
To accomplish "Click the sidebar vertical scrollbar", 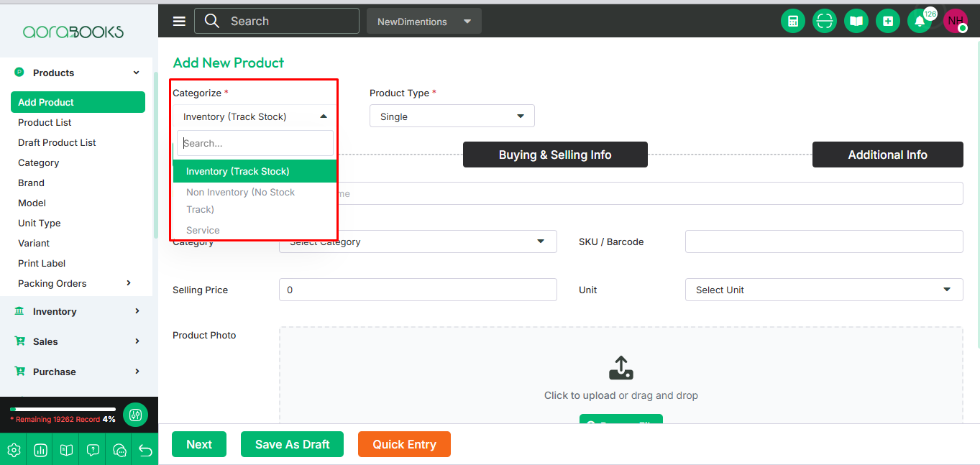I will click(x=156, y=155).
